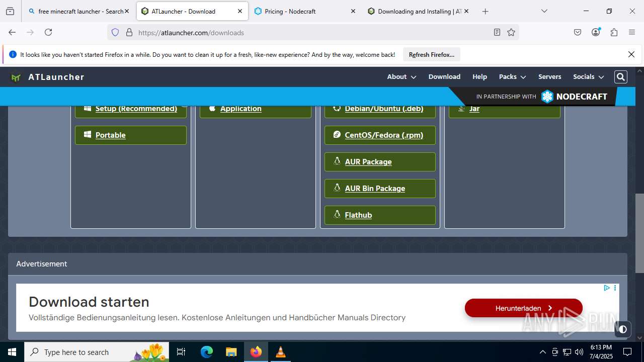Click the Windows icon on Portable button
The image size is (644, 362).
click(88, 135)
